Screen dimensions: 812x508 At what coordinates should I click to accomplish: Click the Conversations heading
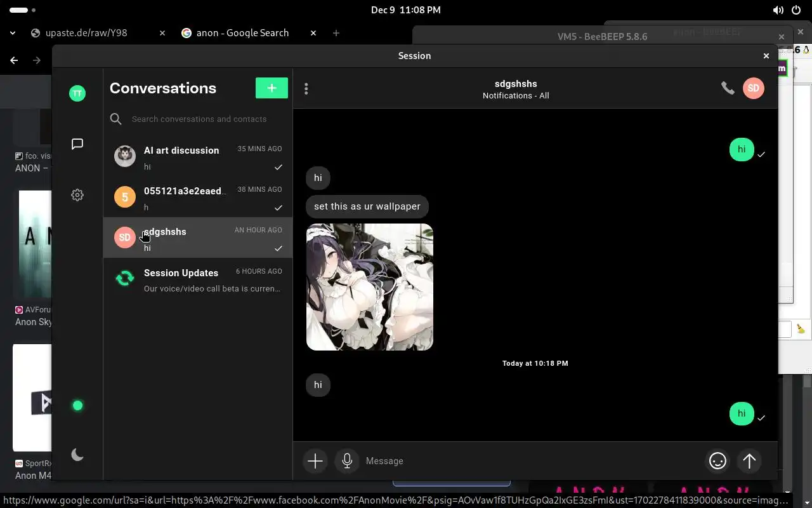pyautogui.click(x=163, y=88)
